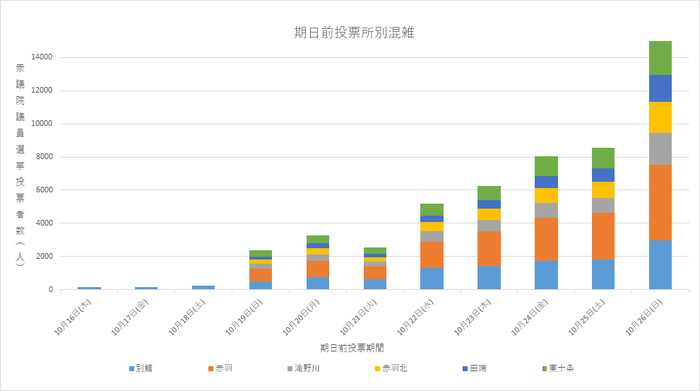Screen dimensions: 700x391
Task: Click the horizontal axis title 期日前投票期間
Action: pos(352,348)
